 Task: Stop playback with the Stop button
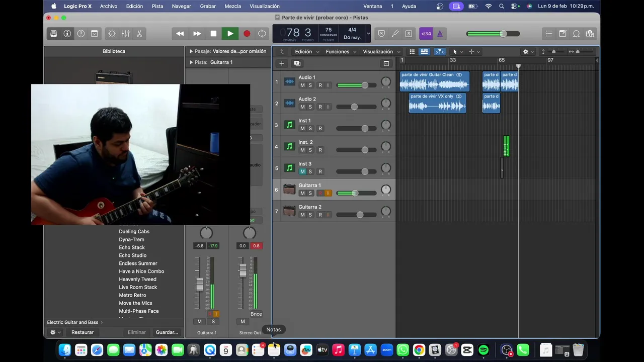[x=213, y=34]
